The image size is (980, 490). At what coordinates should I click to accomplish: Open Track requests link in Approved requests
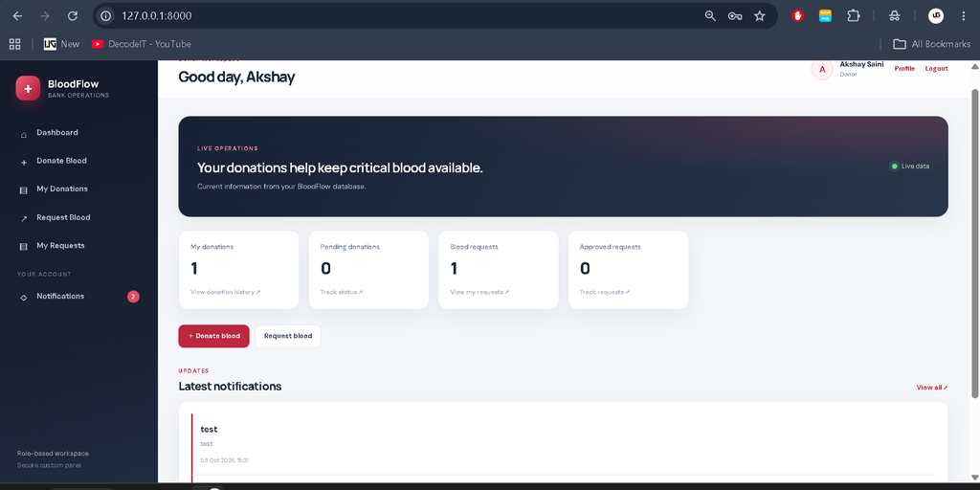tap(605, 292)
